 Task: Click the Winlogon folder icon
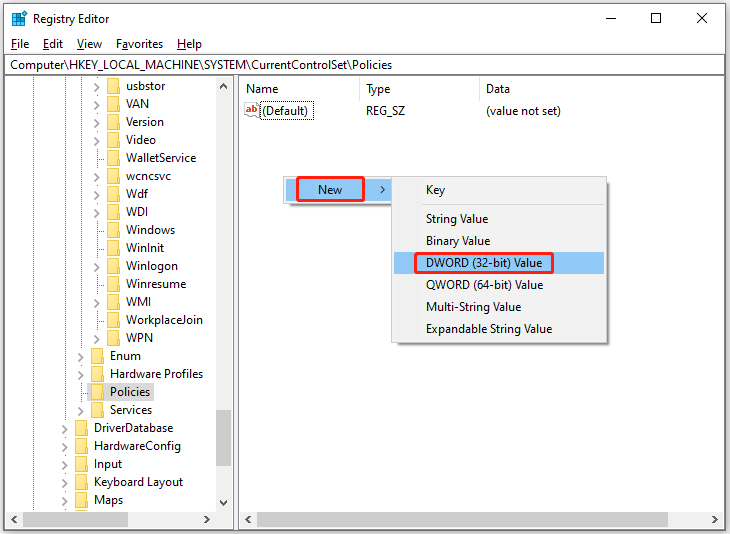[114, 266]
